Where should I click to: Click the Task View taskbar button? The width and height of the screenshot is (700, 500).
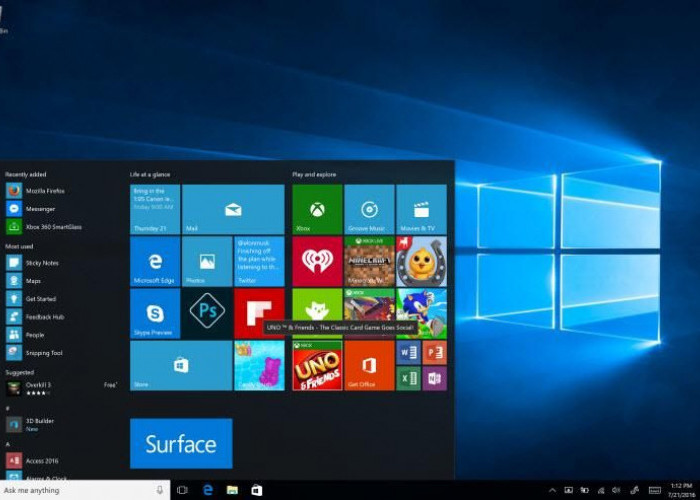coord(182,490)
